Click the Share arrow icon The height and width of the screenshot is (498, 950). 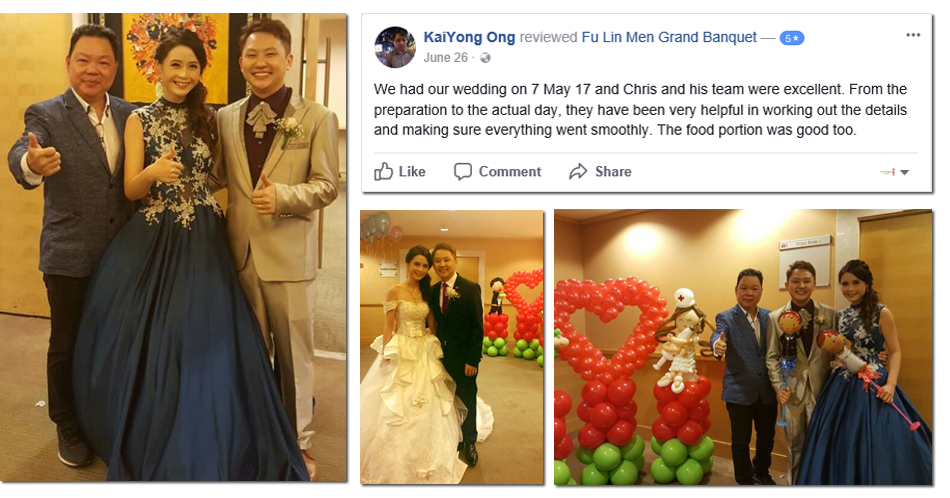pyautogui.click(x=578, y=171)
